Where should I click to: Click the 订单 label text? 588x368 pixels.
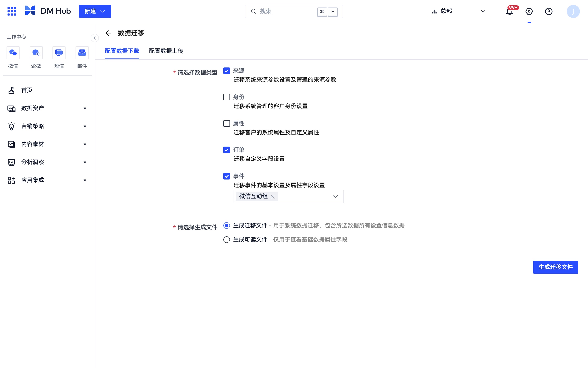[x=239, y=150]
